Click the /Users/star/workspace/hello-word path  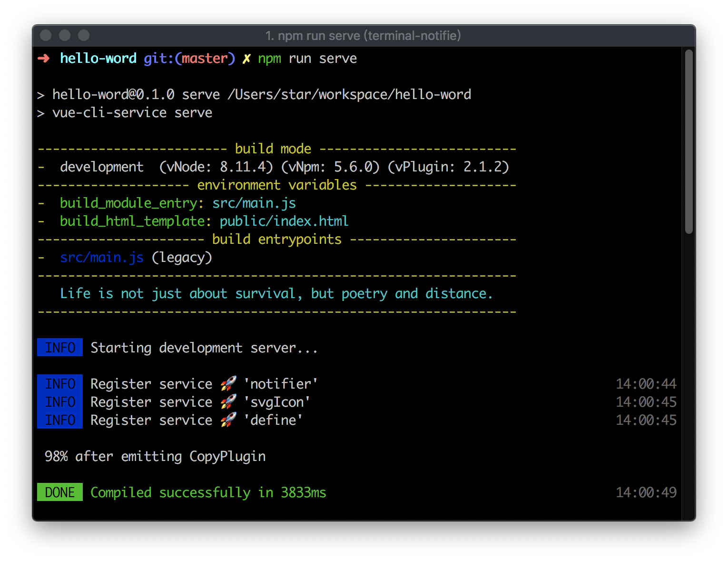click(x=349, y=95)
